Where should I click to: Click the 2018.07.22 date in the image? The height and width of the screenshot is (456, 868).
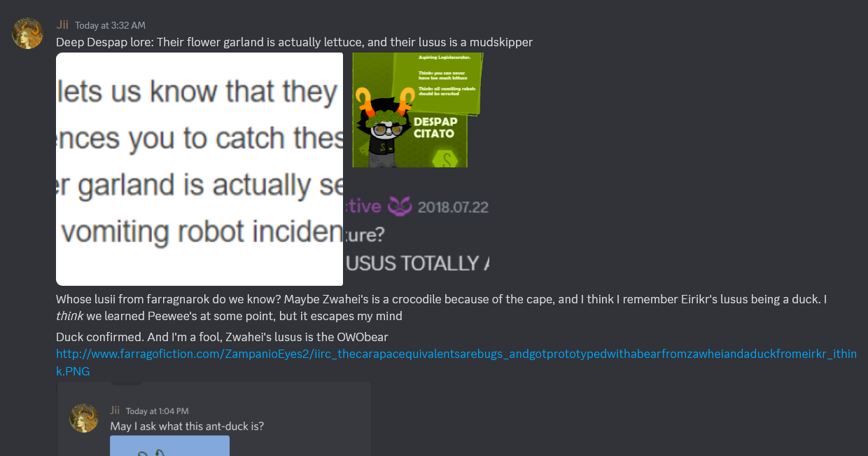coord(453,207)
